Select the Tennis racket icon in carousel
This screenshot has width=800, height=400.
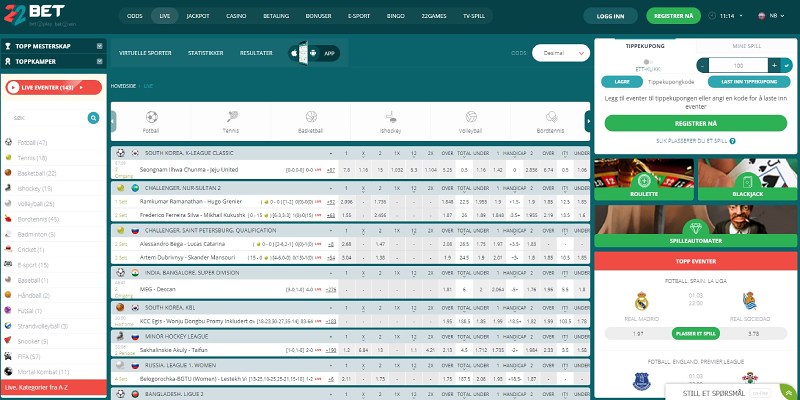click(232, 117)
